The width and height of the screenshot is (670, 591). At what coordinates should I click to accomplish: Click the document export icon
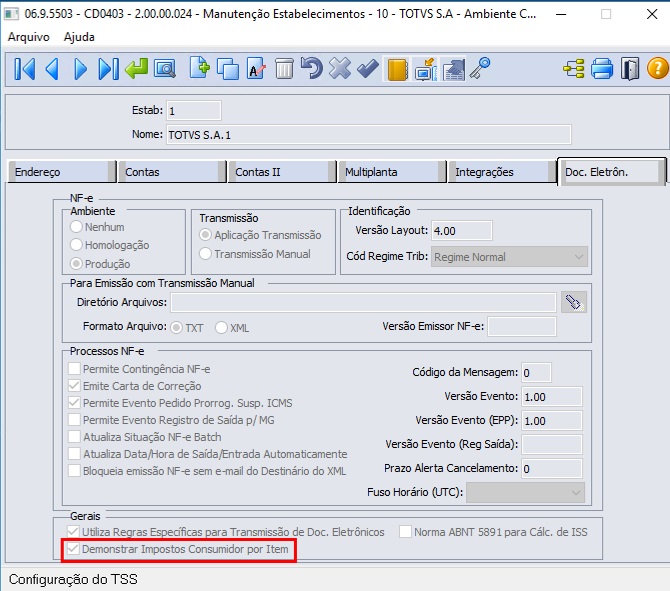(x=454, y=69)
